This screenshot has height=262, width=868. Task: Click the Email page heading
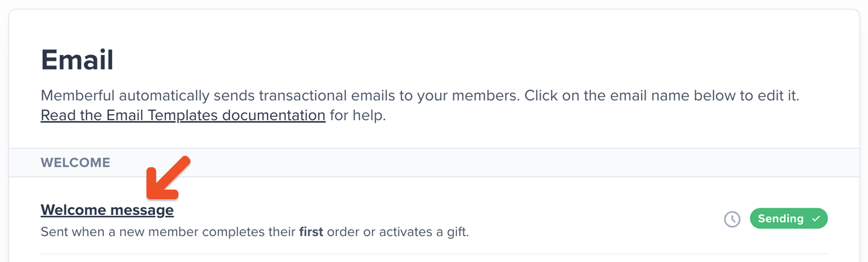click(x=77, y=60)
